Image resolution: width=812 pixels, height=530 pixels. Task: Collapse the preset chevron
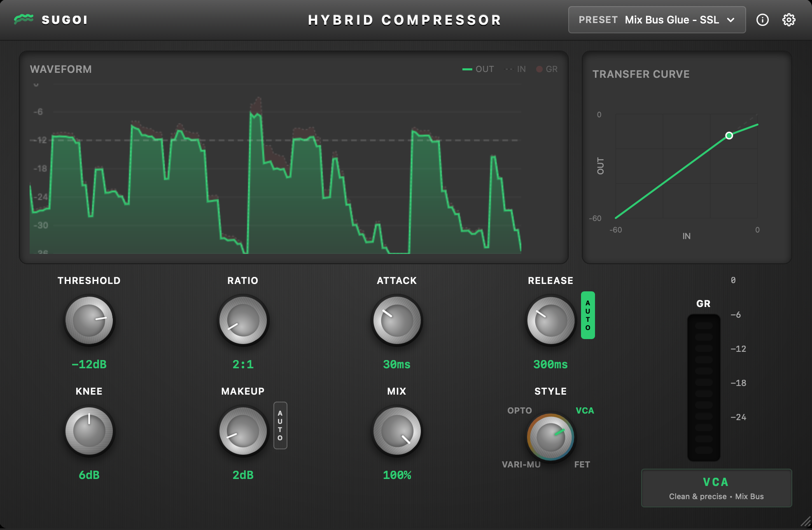(730, 19)
